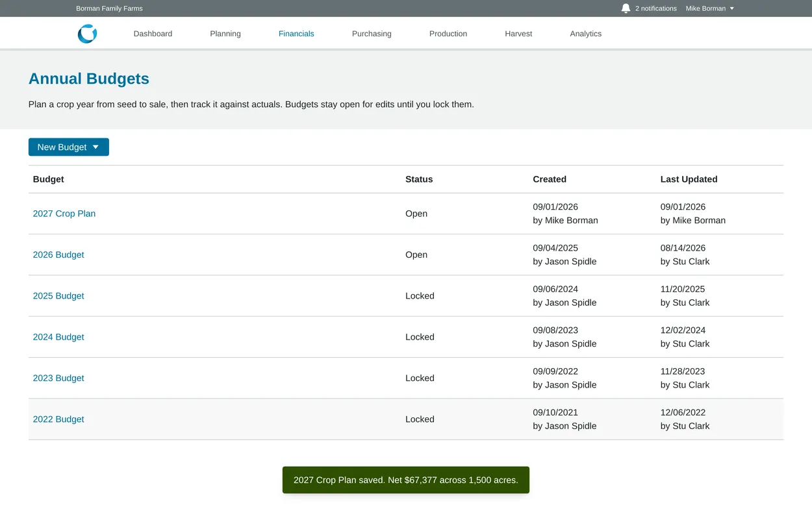Image resolution: width=812 pixels, height=507 pixels.
Task: Click the Created column header
Action: click(x=550, y=179)
